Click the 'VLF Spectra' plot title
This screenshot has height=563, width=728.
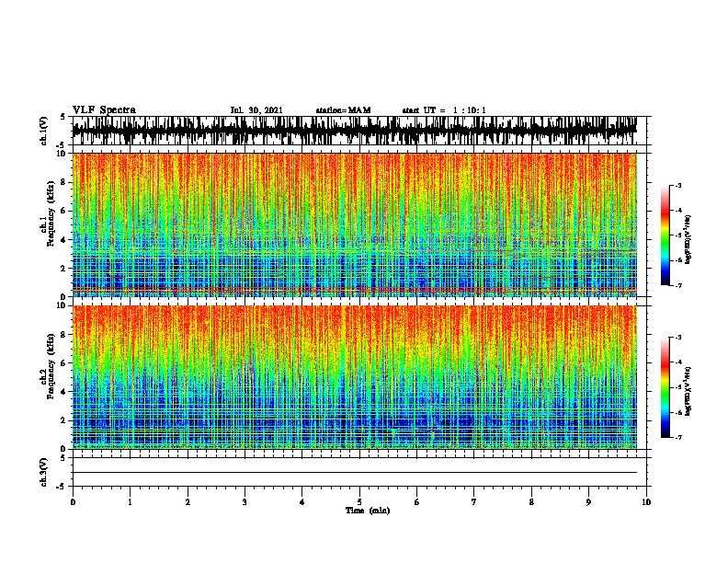pos(104,110)
